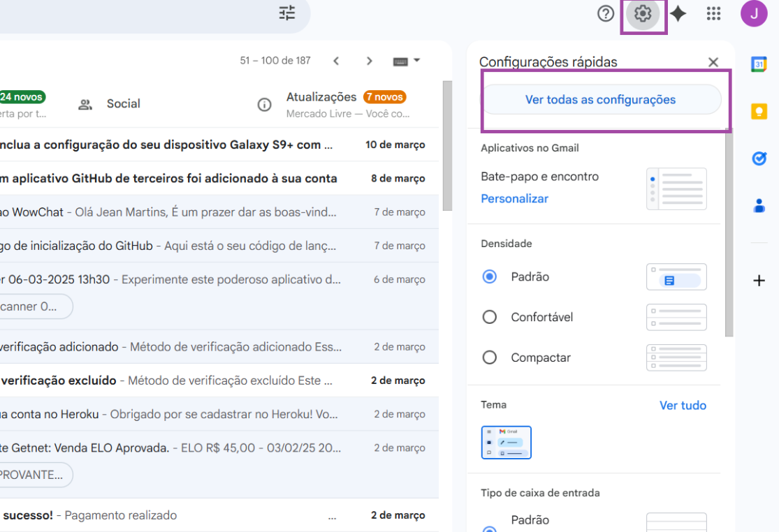Open the Gemini sparkle icon
This screenshot has width=779, height=532.
click(678, 13)
